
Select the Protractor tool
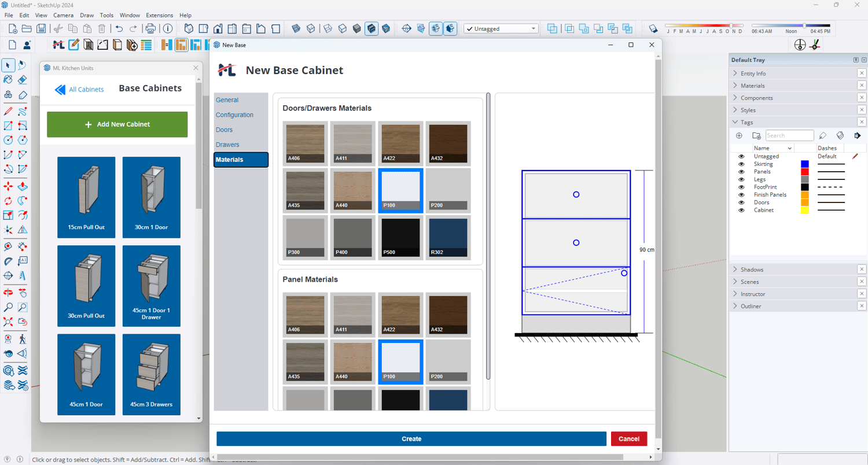[8, 261]
